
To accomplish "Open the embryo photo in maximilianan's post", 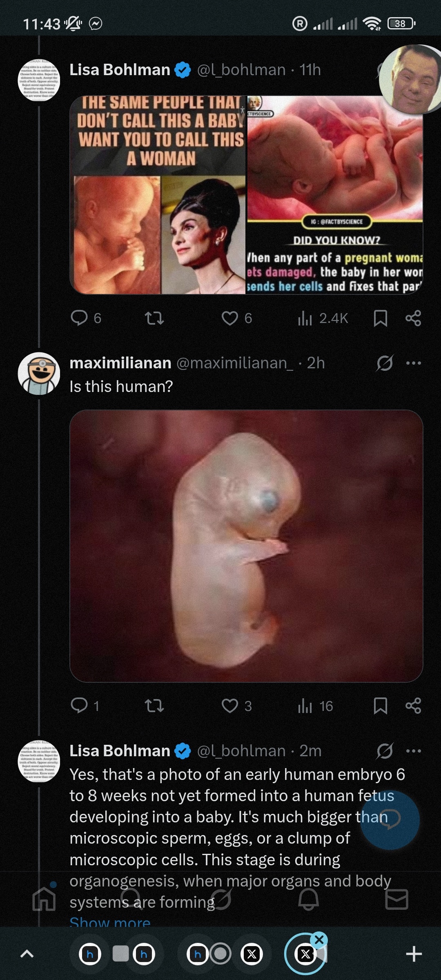I will pos(246,546).
